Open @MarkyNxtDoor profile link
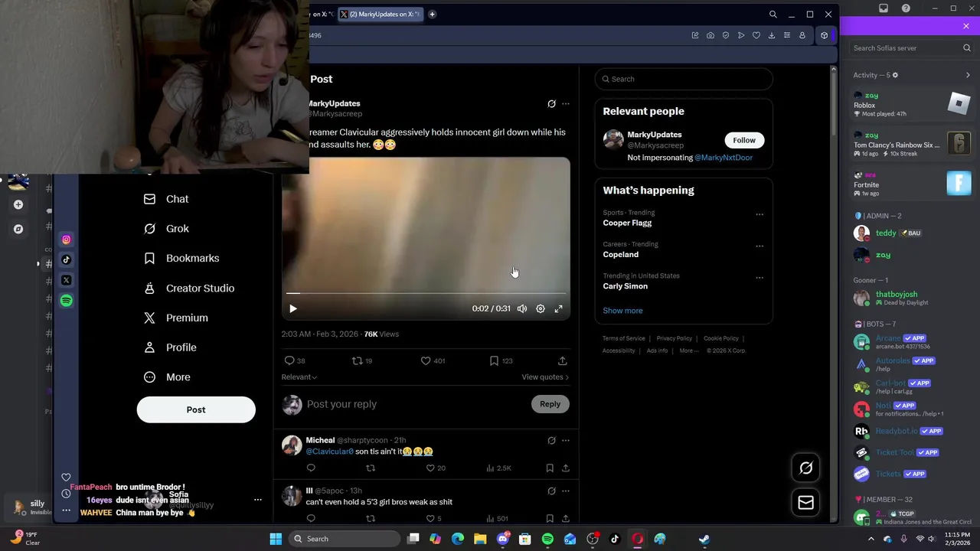The width and height of the screenshot is (980, 551). (x=724, y=158)
